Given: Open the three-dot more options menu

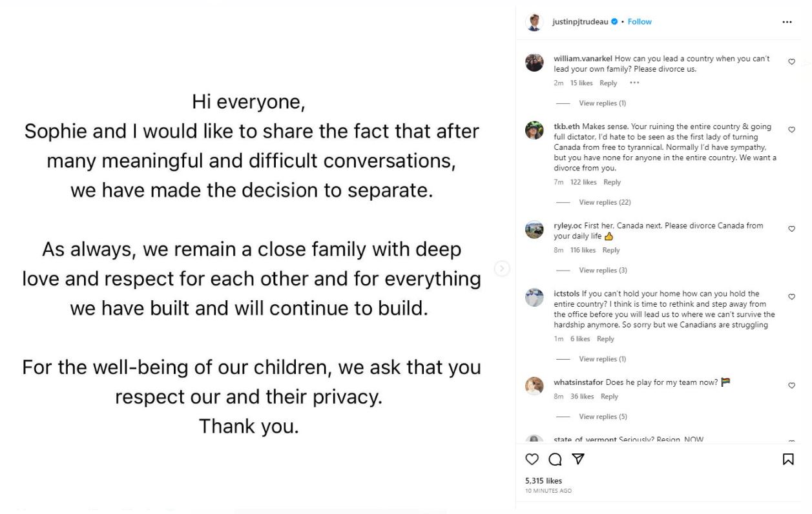Looking at the screenshot, I should pyautogui.click(x=787, y=22).
